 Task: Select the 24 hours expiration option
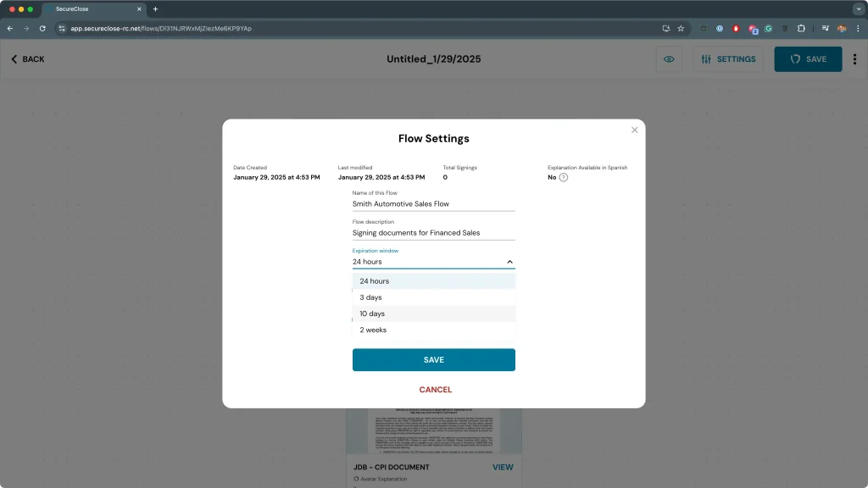433,281
